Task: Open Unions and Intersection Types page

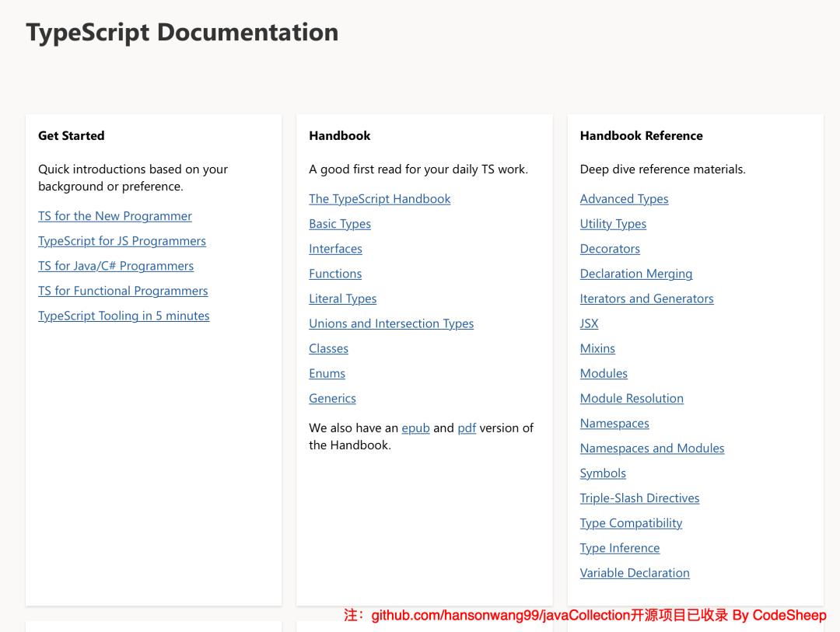Action: point(391,323)
